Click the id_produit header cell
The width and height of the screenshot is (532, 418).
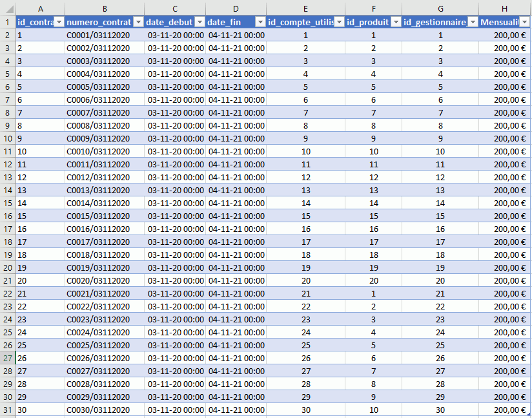pyautogui.click(x=374, y=23)
